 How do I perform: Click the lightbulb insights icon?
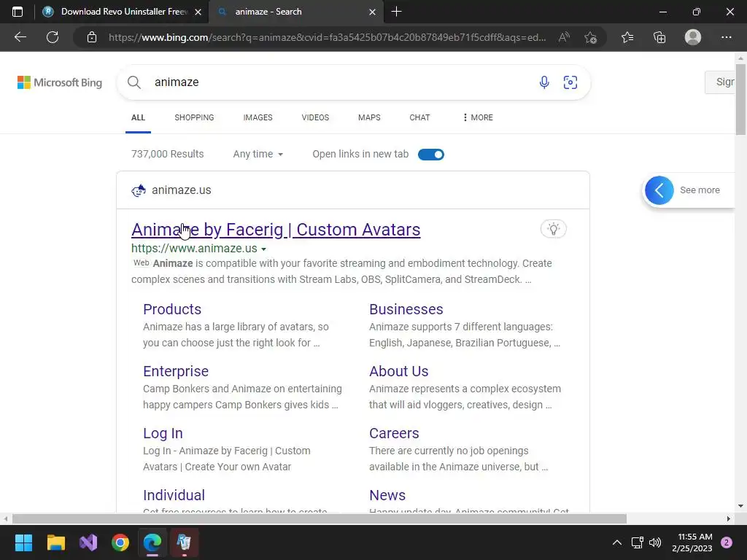click(x=553, y=229)
